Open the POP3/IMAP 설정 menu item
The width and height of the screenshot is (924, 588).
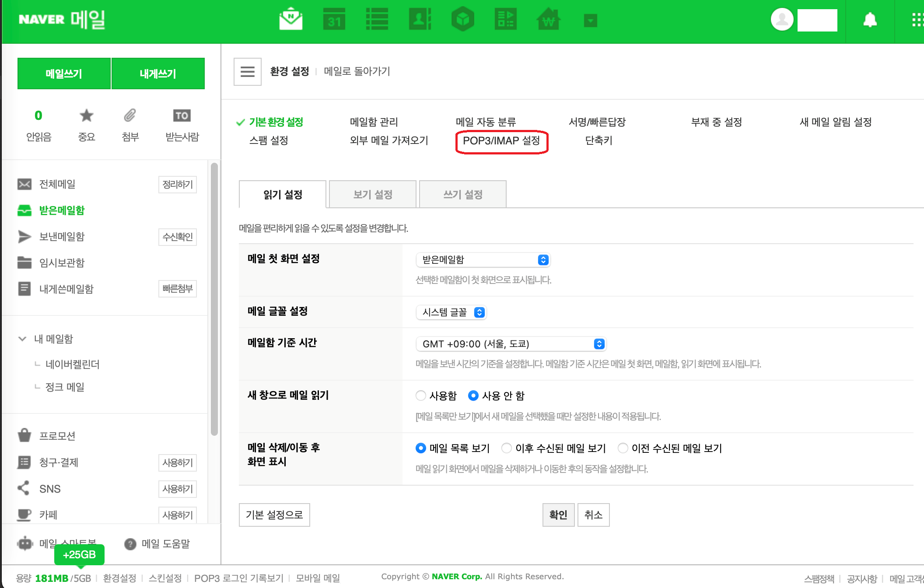501,141
